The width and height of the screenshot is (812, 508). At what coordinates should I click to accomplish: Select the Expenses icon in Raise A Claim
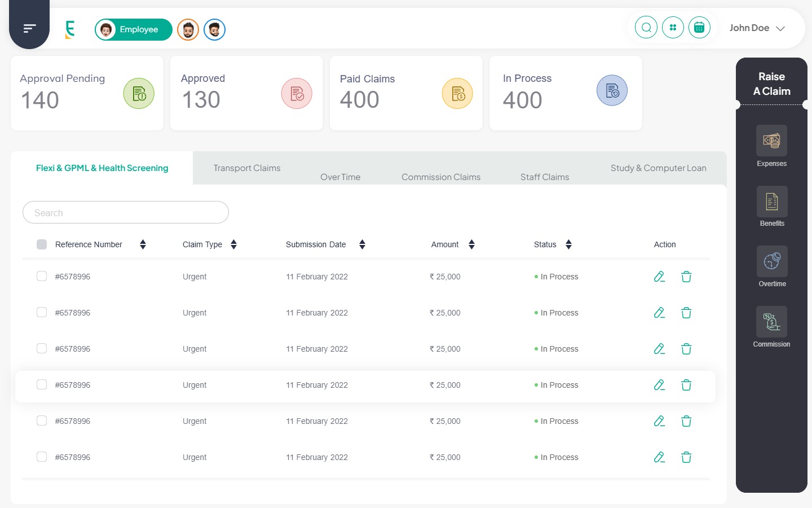(771, 141)
